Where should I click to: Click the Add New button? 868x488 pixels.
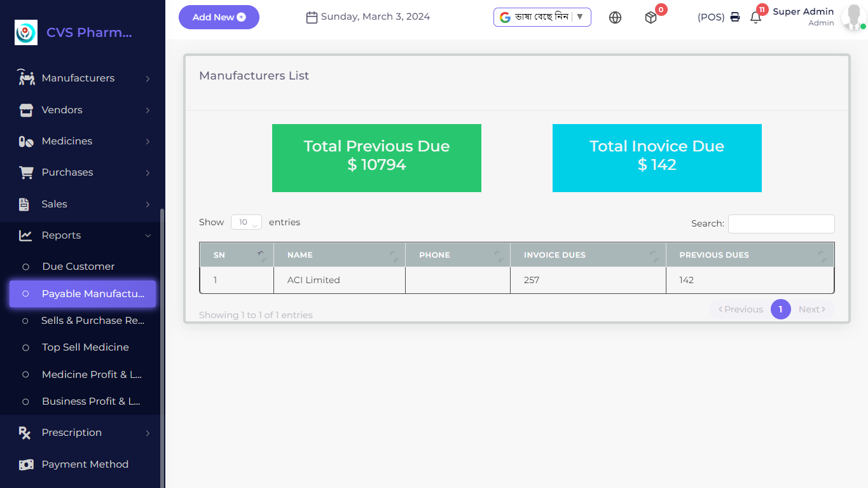click(x=219, y=17)
